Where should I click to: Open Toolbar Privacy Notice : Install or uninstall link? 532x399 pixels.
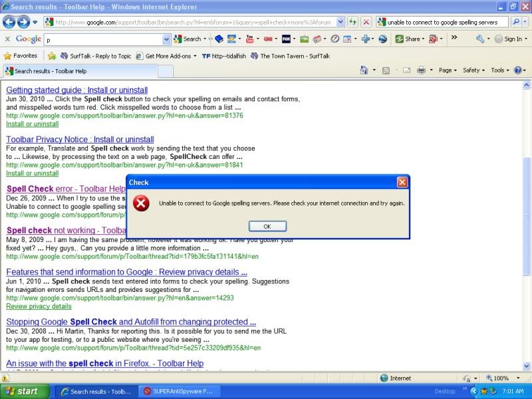[x=80, y=140]
